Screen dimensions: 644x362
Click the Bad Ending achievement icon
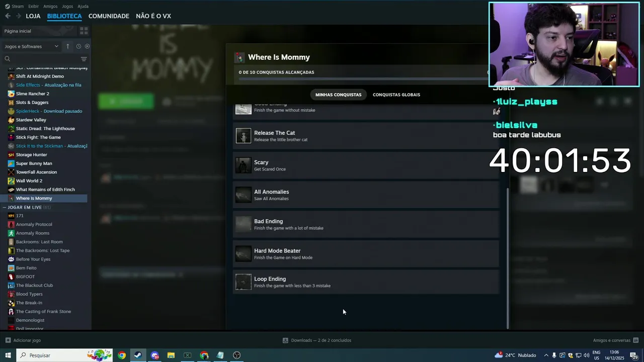(x=244, y=224)
